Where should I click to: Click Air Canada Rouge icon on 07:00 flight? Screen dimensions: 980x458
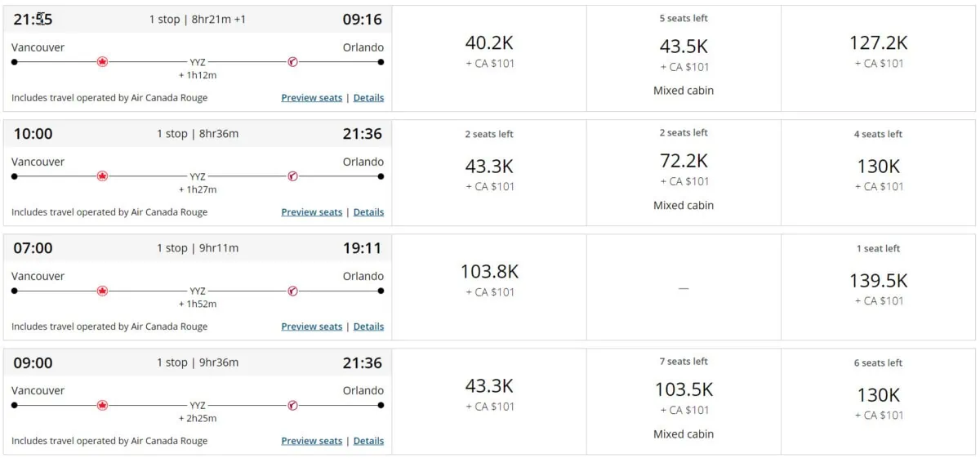pos(292,290)
